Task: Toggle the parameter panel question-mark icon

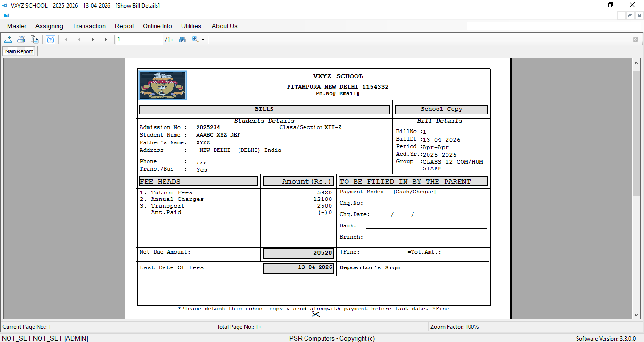Action: [x=50, y=40]
